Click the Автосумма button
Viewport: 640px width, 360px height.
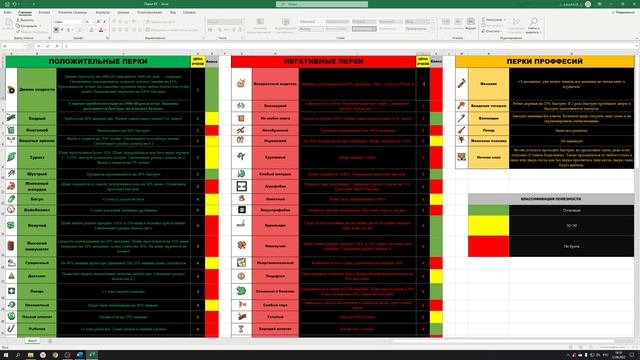(492, 20)
